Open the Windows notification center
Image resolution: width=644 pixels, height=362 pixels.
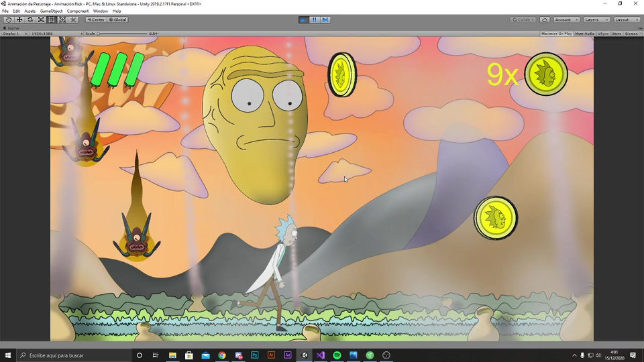tap(633, 355)
